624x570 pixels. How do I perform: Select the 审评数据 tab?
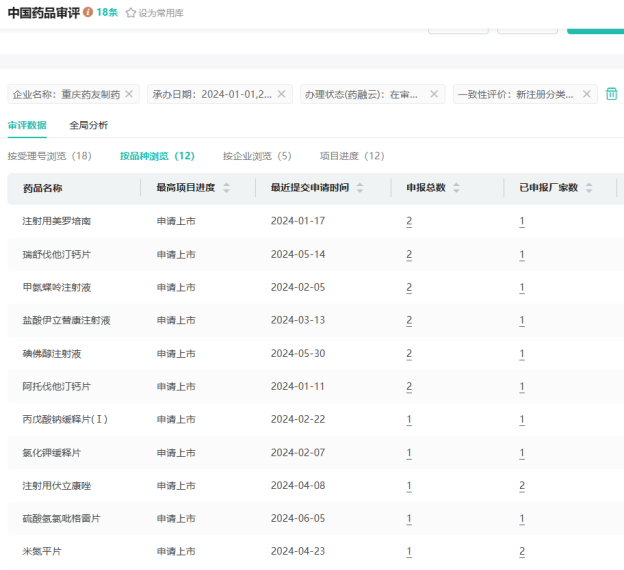(27, 126)
